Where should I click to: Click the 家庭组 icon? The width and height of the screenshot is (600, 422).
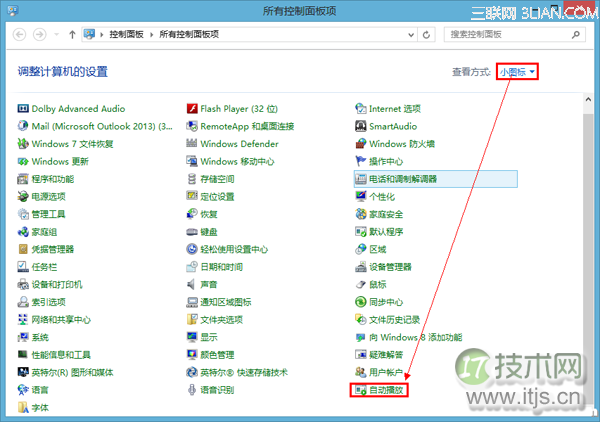coord(23,231)
